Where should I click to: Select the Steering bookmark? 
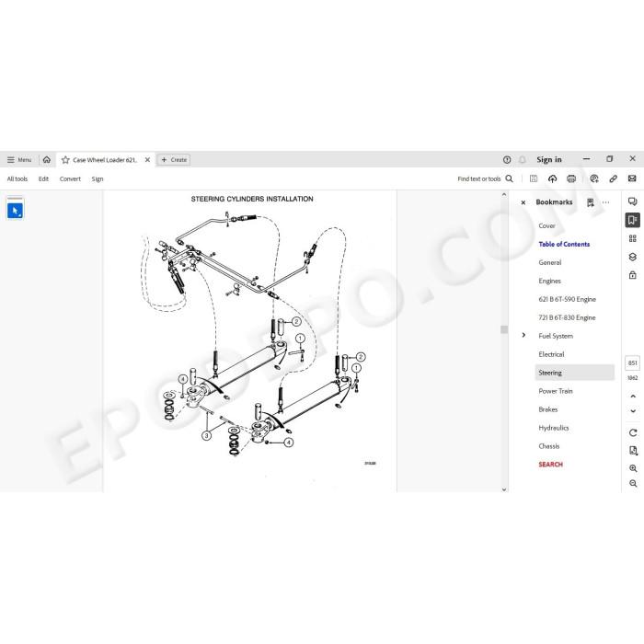point(575,373)
